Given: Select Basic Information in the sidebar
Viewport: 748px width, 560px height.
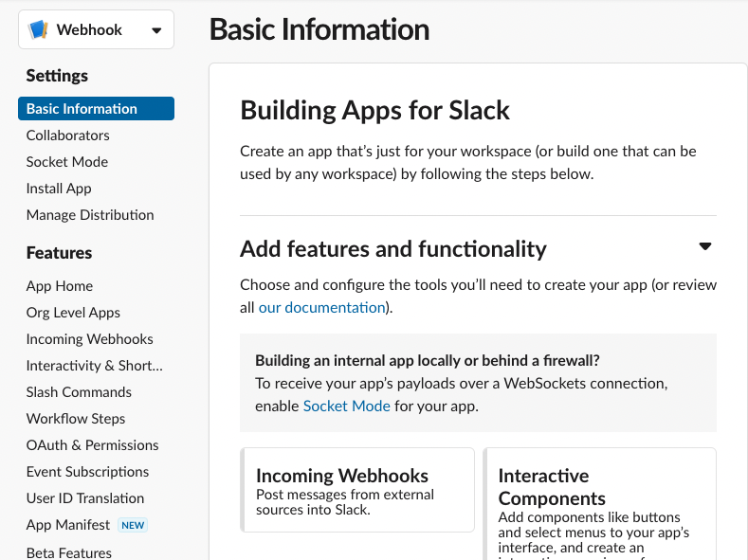Looking at the screenshot, I should [82, 109].
